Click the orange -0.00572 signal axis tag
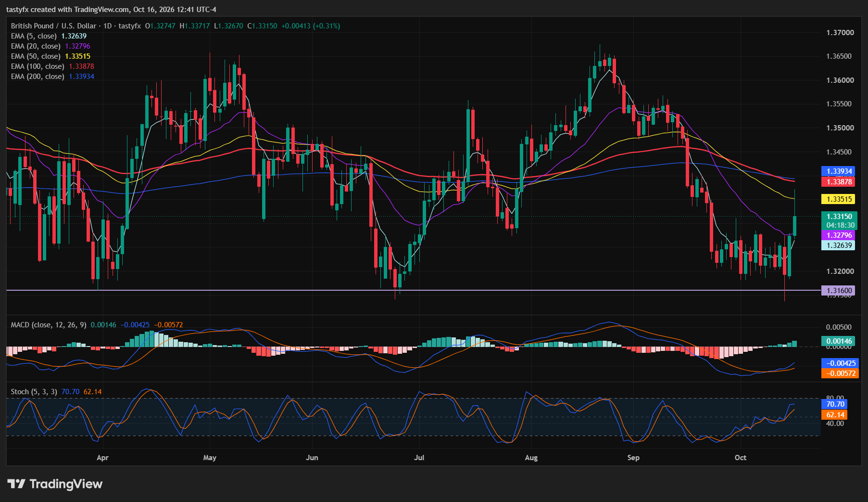 pyautogui.click(x=840, y=373)
